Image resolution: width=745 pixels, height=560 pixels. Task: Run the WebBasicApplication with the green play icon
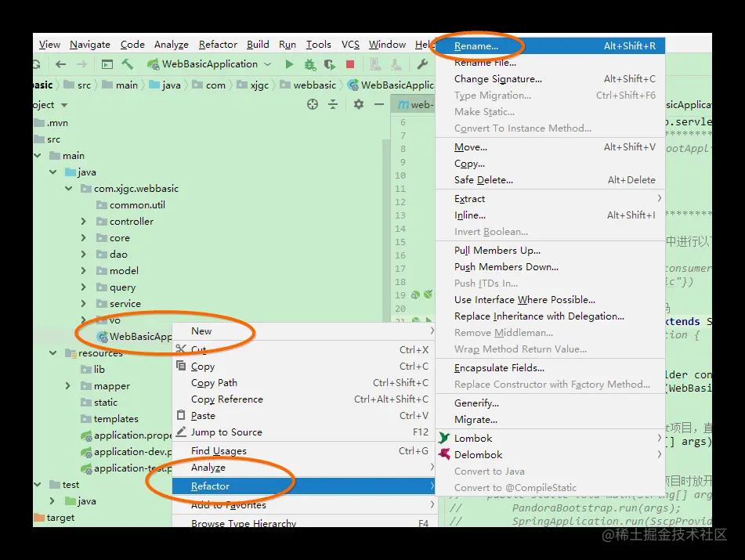[289, 64]
